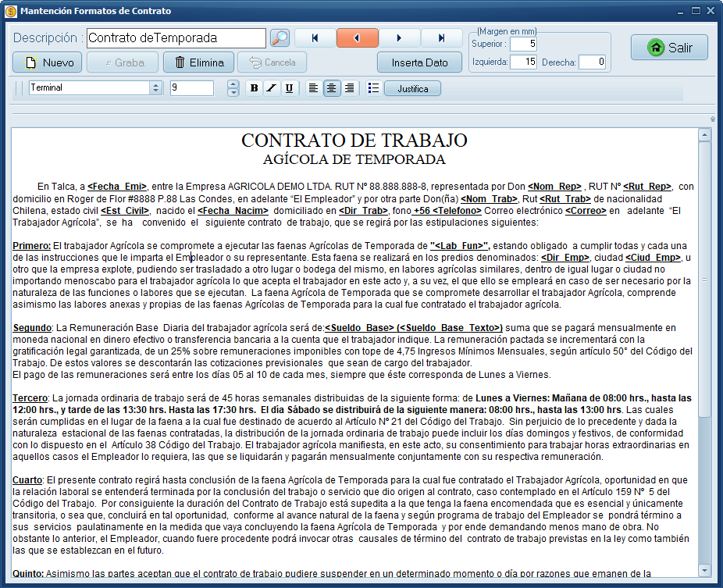The height and width of the screenshot is (588, 723).
Task: Maximize the Mantención Formatos window
Action: click(696, 11)
